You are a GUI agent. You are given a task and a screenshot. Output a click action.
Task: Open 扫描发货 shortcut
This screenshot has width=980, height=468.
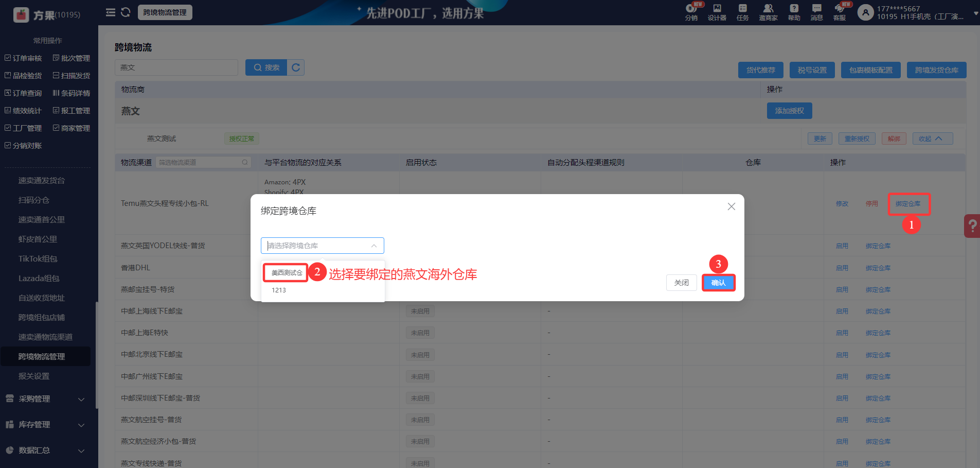coord(72,76)
